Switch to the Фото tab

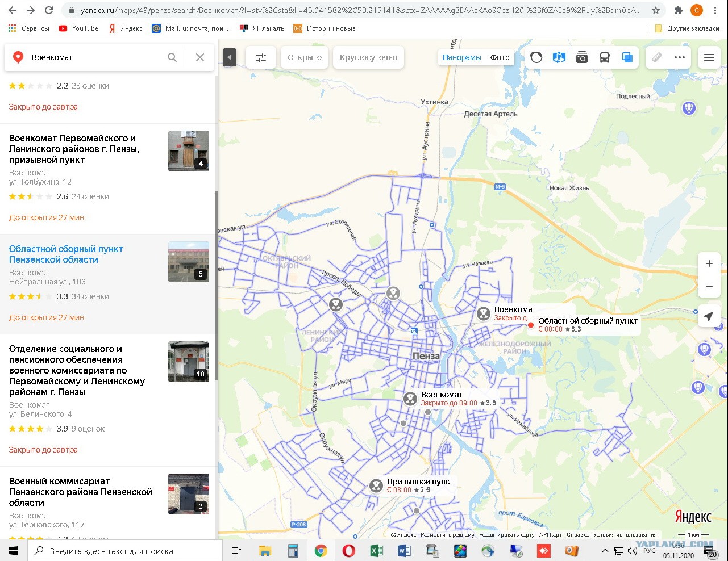500,57
